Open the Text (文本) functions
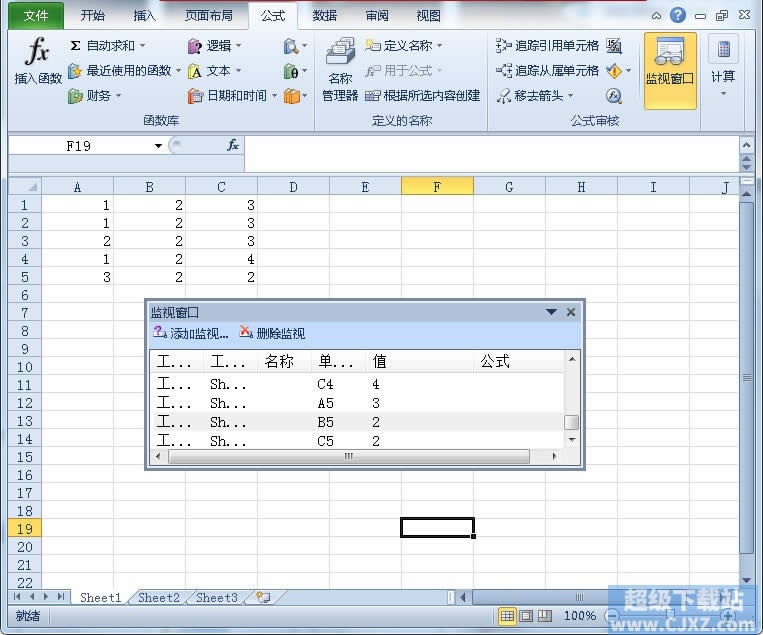 pos(215,71)
